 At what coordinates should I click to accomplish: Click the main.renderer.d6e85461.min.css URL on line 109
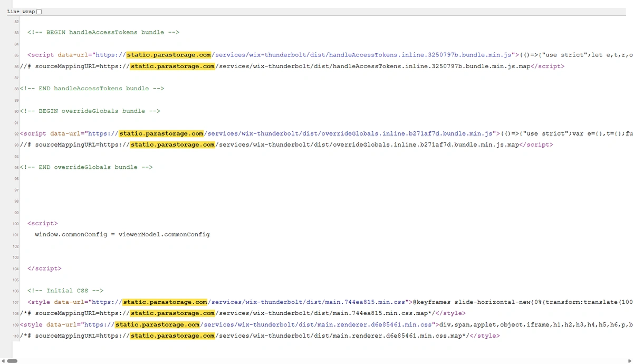point(258,324)
